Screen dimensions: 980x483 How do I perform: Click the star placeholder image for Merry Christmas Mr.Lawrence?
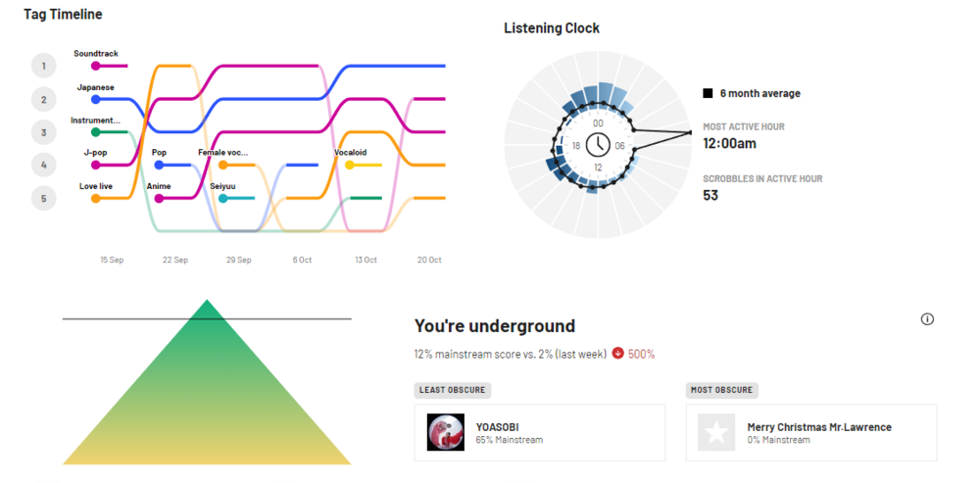[716, 432]
